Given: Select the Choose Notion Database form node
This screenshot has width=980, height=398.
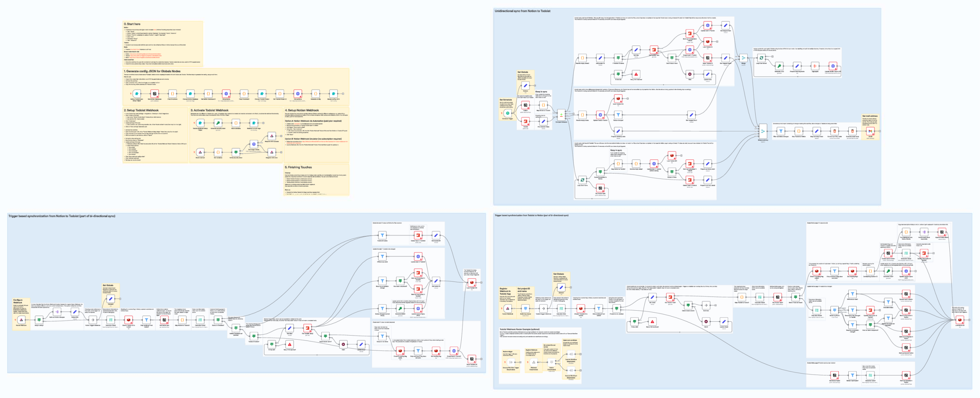Looking at the screenshot, I should point(190,93).
